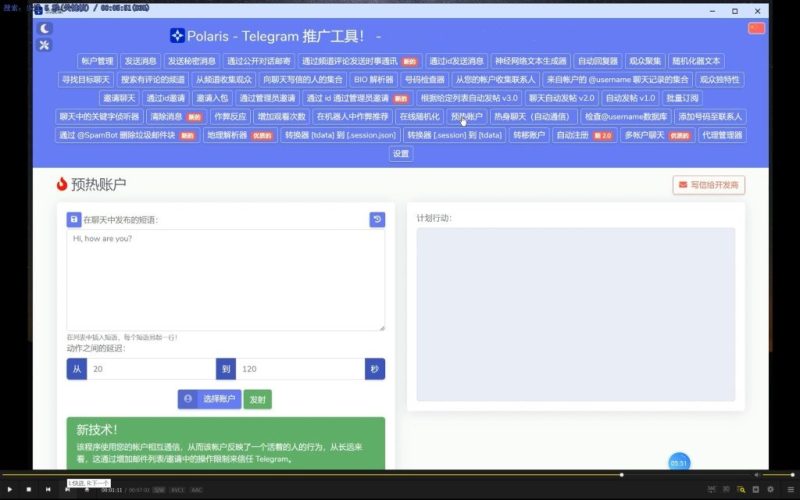Screen dimensions: 800x500
Task: Open 通过id邀请 menu
Action: (166, 98)
